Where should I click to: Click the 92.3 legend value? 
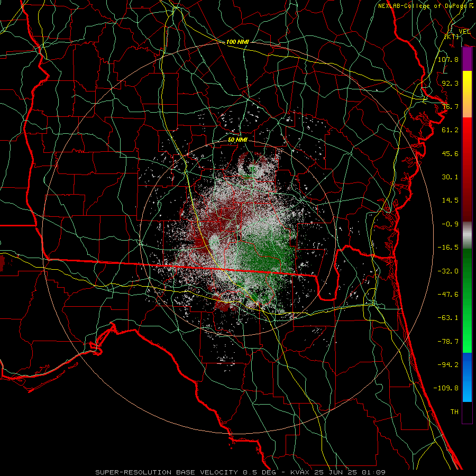450,83
